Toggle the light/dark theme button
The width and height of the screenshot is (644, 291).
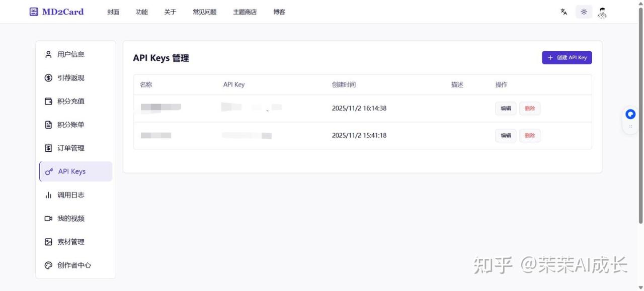click(x=584, y=12)
